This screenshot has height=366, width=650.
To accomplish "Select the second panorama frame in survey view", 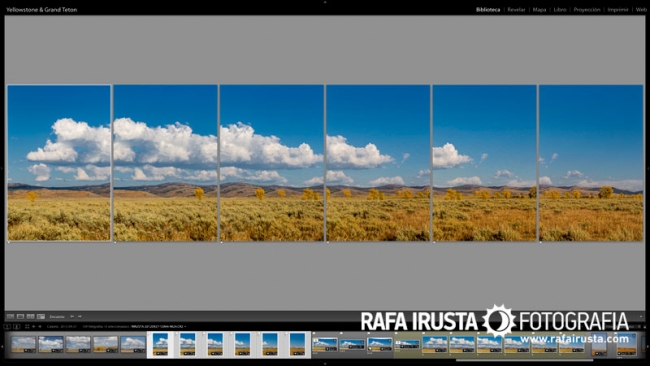I will 165,163.
